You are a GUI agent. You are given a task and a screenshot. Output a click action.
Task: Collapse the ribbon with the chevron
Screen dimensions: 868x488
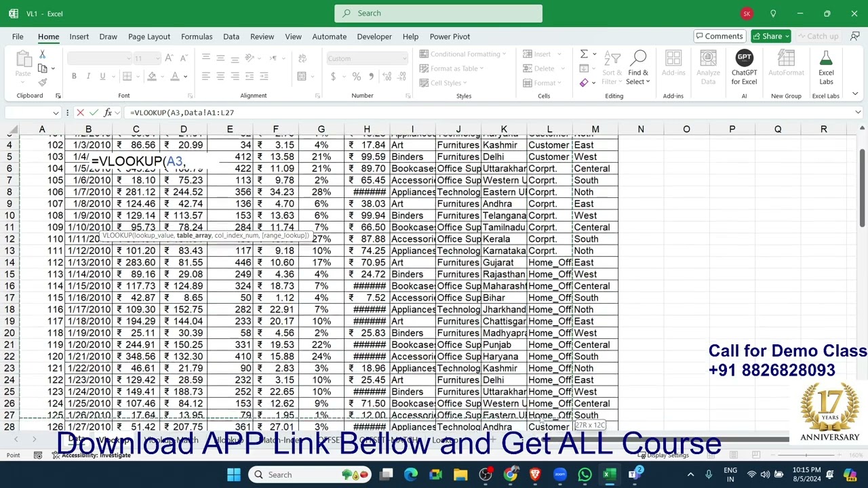pyautogui.click(x=855, y=94)
